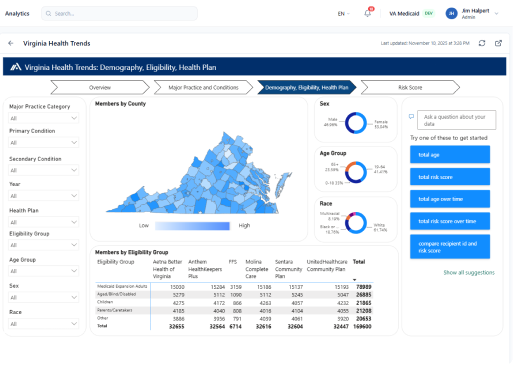Go to the Risk Score tab
Viewport: 513px width, 366px height.
click(x=410, y=87)
